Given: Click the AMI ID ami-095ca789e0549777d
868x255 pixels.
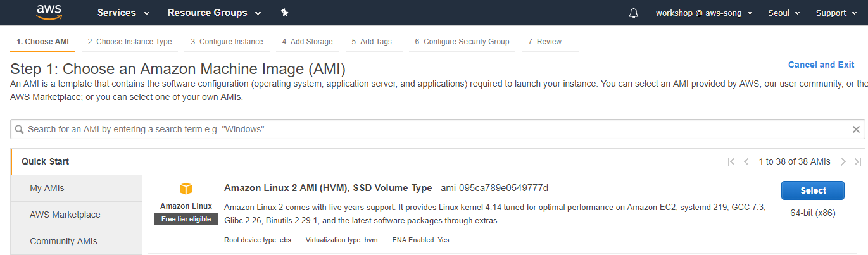Looking at the screenshot, I should pos(493,188).
